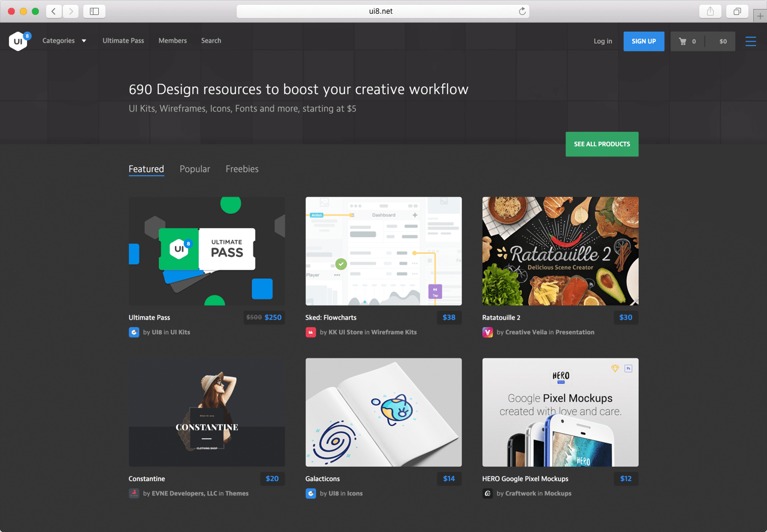This screenshot has height=532, width=767.
Task: Click Safari forward arrow
Action: point(71,11)
